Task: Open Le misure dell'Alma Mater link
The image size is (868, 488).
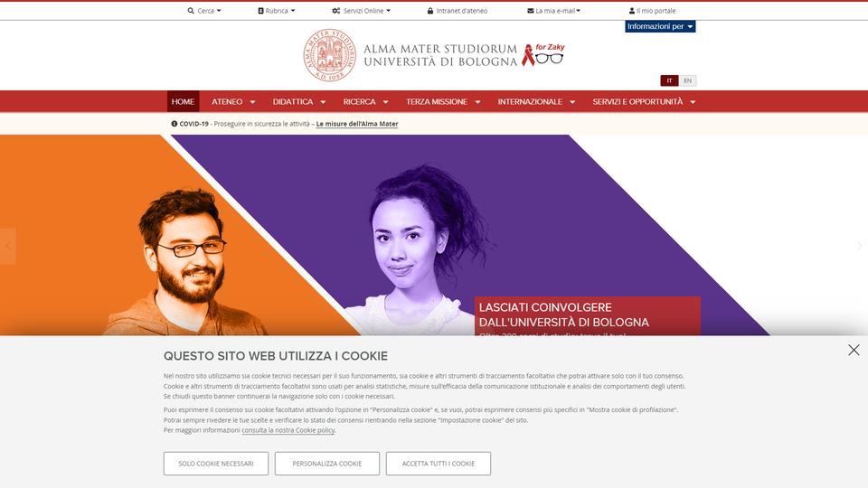Action: point(357,124)
